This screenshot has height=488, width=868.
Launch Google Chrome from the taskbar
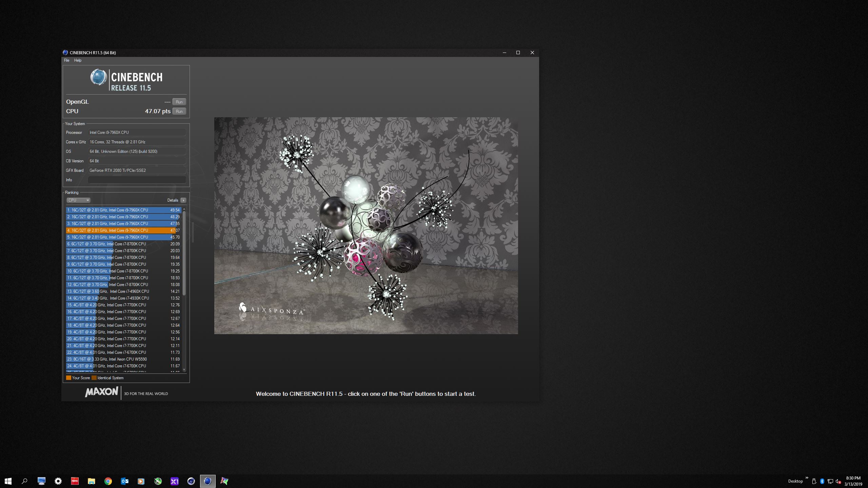(108, 481)
